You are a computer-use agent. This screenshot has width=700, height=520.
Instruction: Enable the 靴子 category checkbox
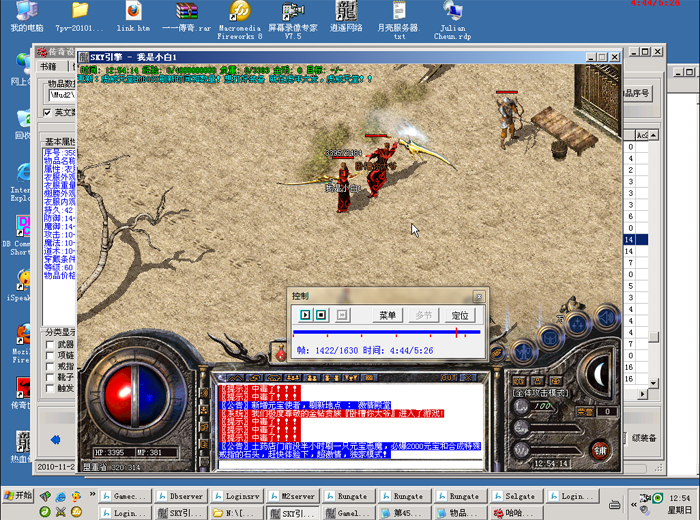(x=50, y=378)
